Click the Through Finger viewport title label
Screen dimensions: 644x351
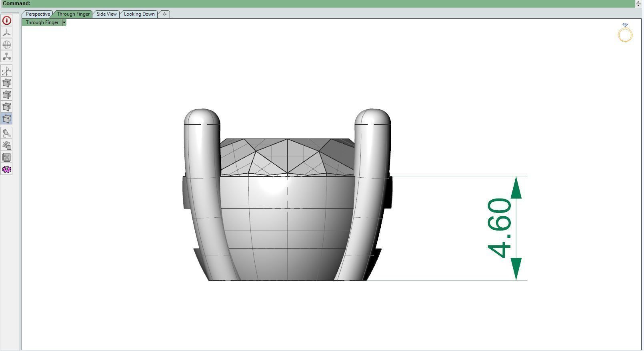(42, 22)
